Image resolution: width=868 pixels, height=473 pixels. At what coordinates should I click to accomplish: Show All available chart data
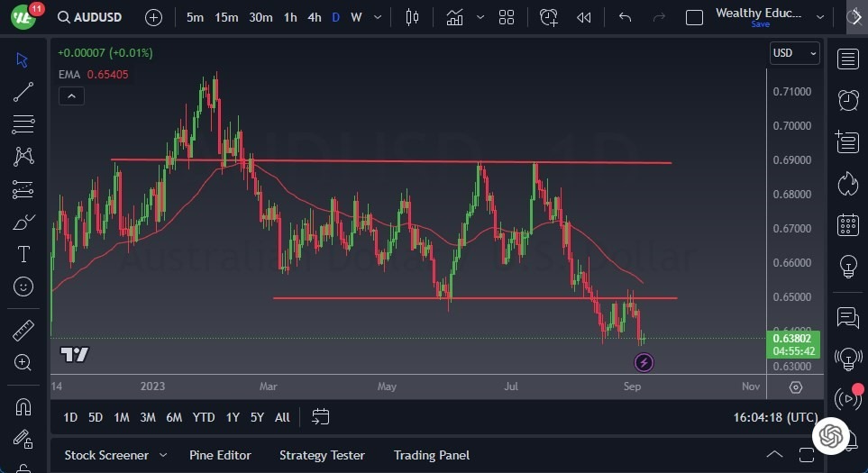282,417
